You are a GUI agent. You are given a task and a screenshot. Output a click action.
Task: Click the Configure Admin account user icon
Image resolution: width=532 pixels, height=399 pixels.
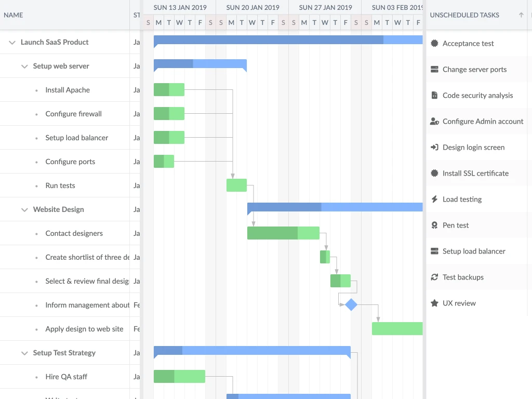pos(434,122)
